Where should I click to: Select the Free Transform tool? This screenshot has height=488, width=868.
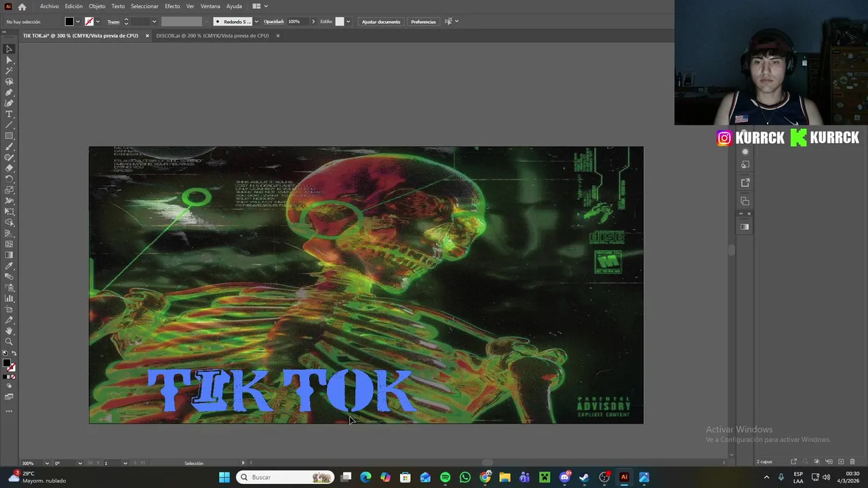[9, 211]
